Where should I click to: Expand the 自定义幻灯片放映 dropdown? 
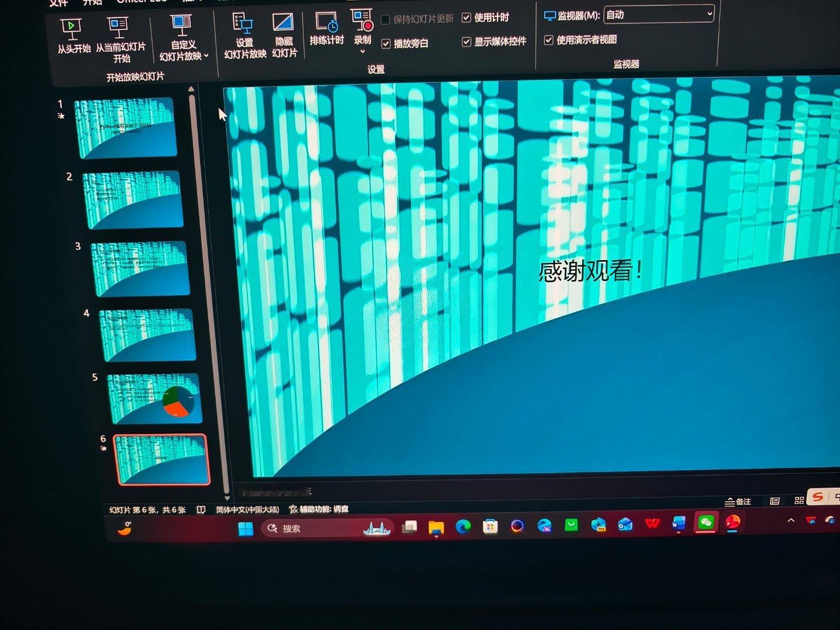[206, 56]
